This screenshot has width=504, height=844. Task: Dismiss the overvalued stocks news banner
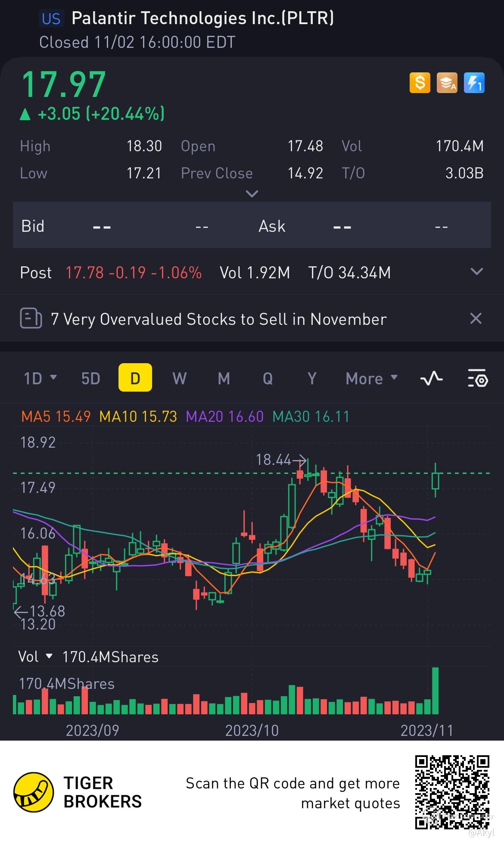tap(476, 319)
